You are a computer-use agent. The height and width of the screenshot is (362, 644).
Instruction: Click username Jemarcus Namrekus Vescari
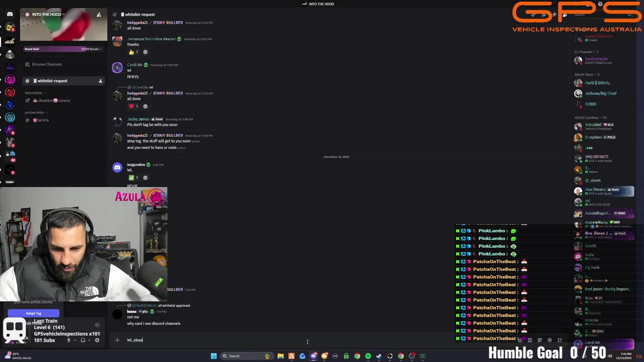[x=151, y=39]
